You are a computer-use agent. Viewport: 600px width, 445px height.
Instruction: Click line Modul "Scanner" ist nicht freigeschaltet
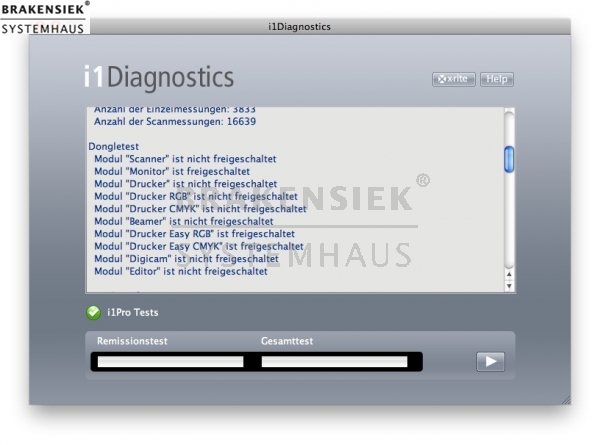pyautogui.click(x=185, y=159)
